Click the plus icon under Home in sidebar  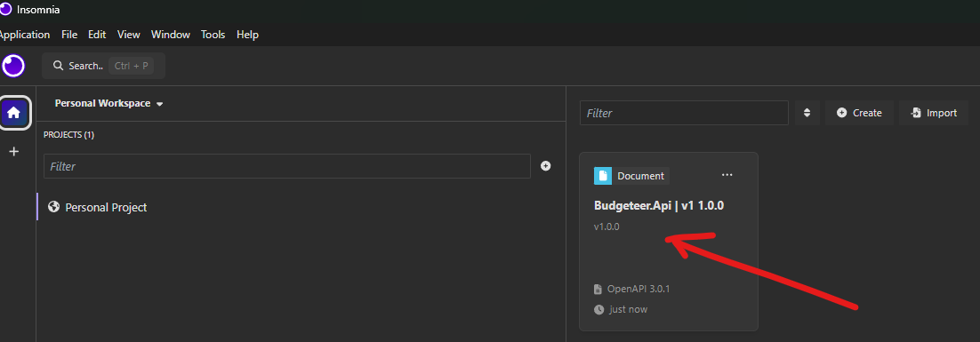coord(13,151)
